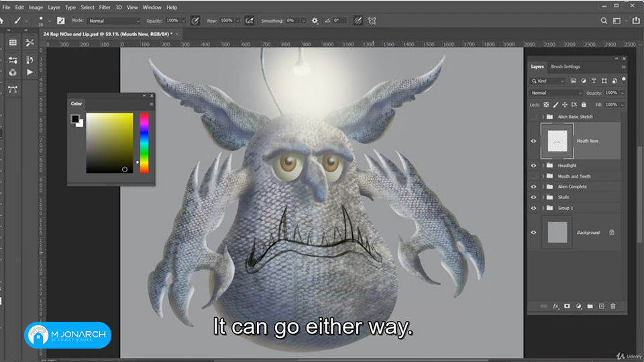This screenshot has width=644, height=362.
Task: Open the Filter menu
Action: coord(105,7)
